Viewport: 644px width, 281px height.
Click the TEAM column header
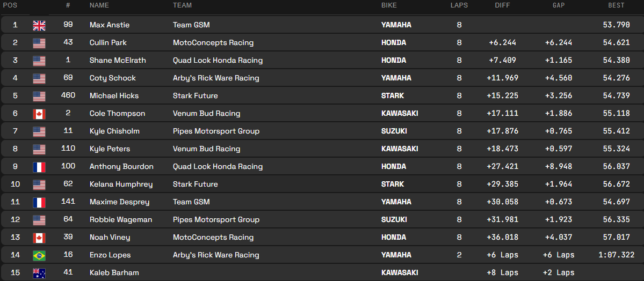[182, 5]
